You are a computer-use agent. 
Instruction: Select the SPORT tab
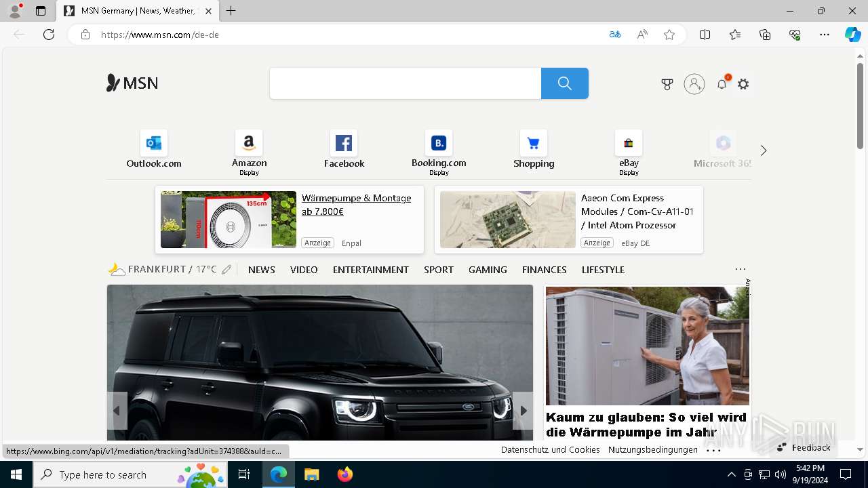(439, 270)
